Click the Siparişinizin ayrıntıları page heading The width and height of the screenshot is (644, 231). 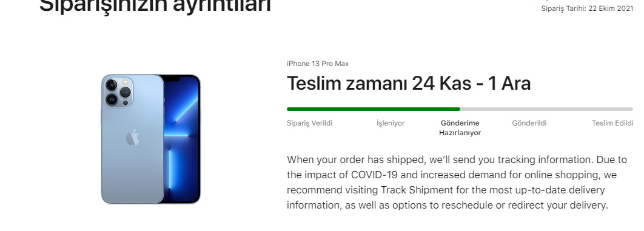point(155,5)
